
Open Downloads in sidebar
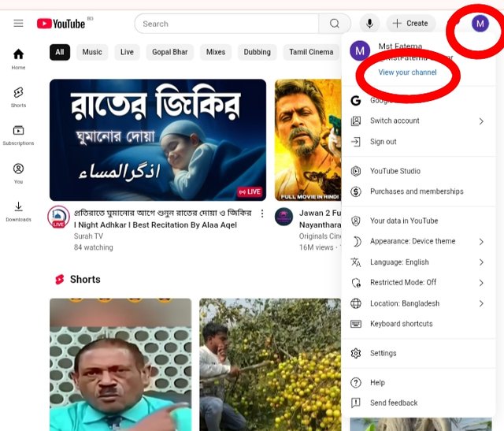coord(18,211)
